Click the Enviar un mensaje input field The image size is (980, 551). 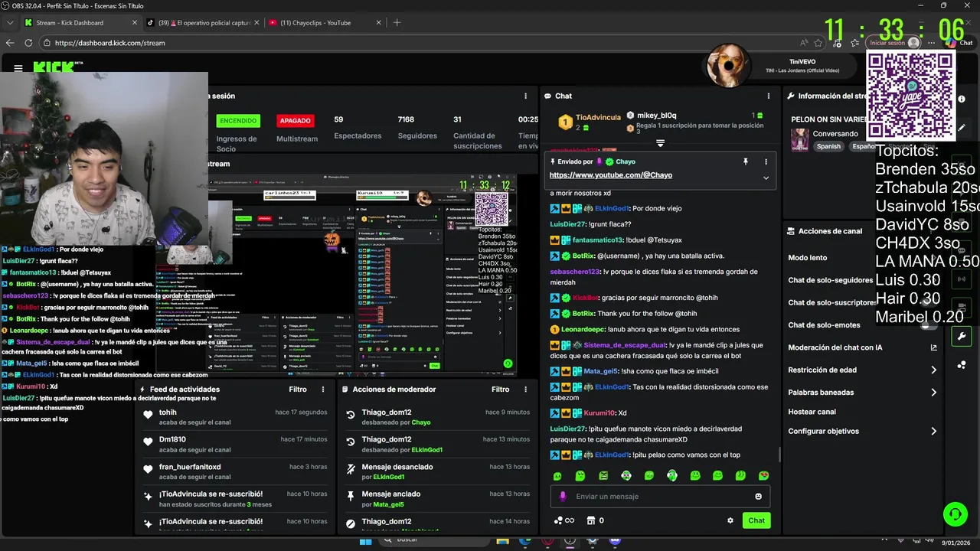(x=660, y=496)
